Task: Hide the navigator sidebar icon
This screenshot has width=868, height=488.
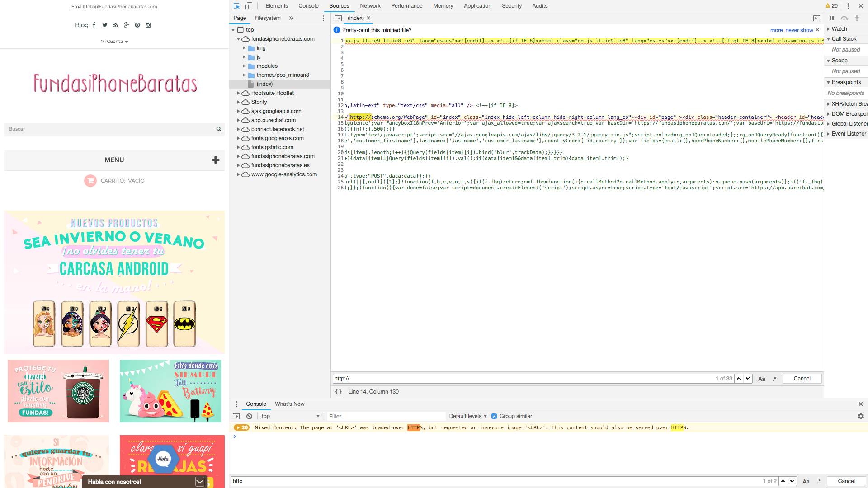Action: [x=338, y=18]
